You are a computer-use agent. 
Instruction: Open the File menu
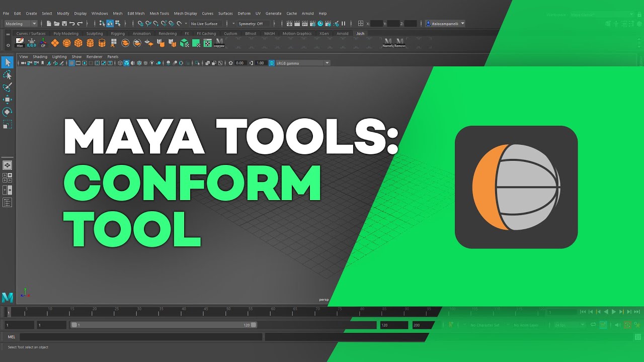click(6, 14)
